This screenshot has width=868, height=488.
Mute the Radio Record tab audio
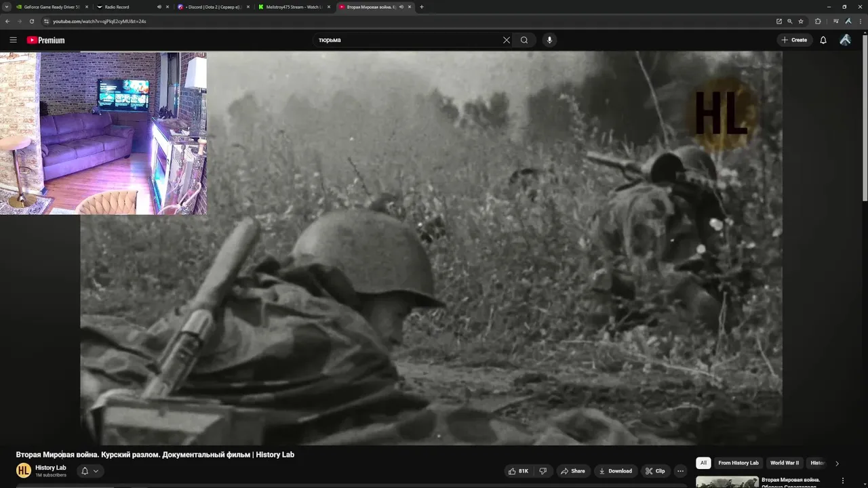click(159, 7)
